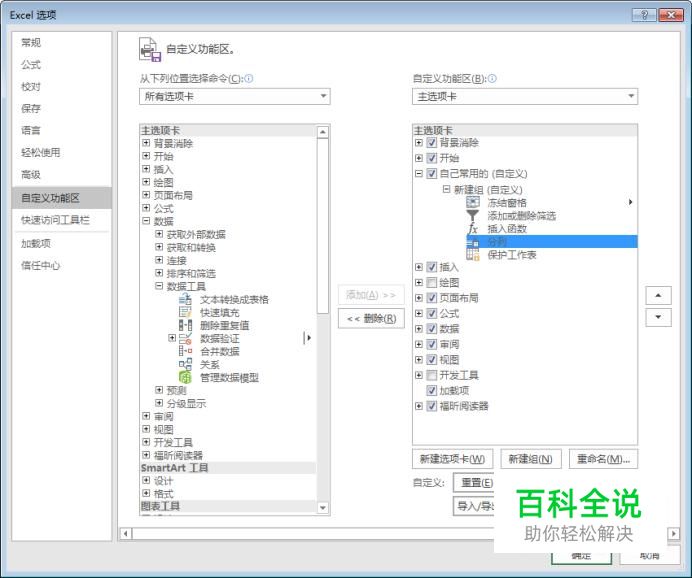This screenshot has width=692, height=578.
Task: Click the Consolidate (合并数据) icon
Action: click(x=185, y=351)
